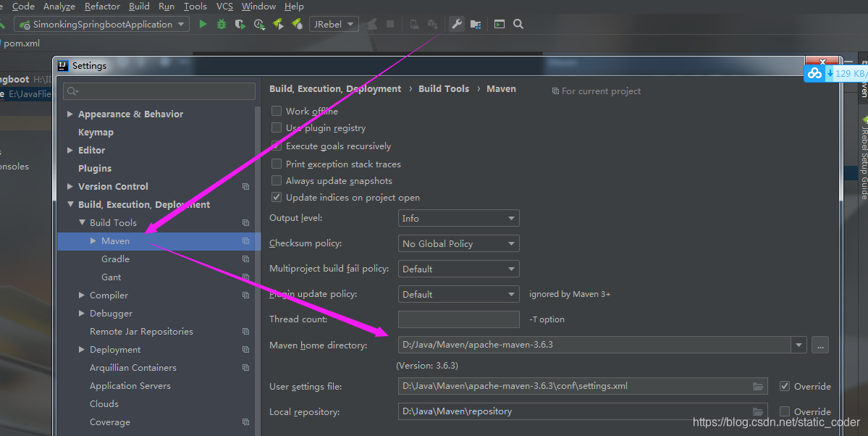Open the Tools menu
The image size is (868, 436).
click(195, 7)
